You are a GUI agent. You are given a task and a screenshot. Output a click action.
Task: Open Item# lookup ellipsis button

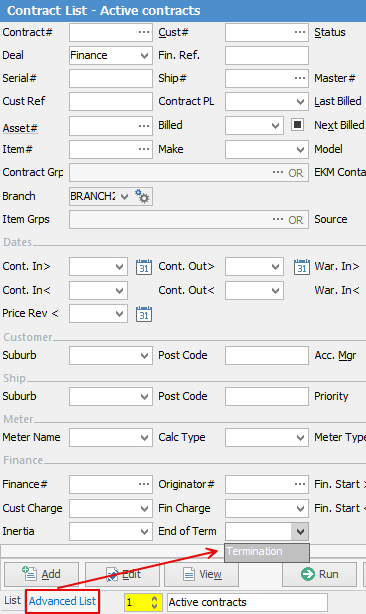[x=144, y=149]
